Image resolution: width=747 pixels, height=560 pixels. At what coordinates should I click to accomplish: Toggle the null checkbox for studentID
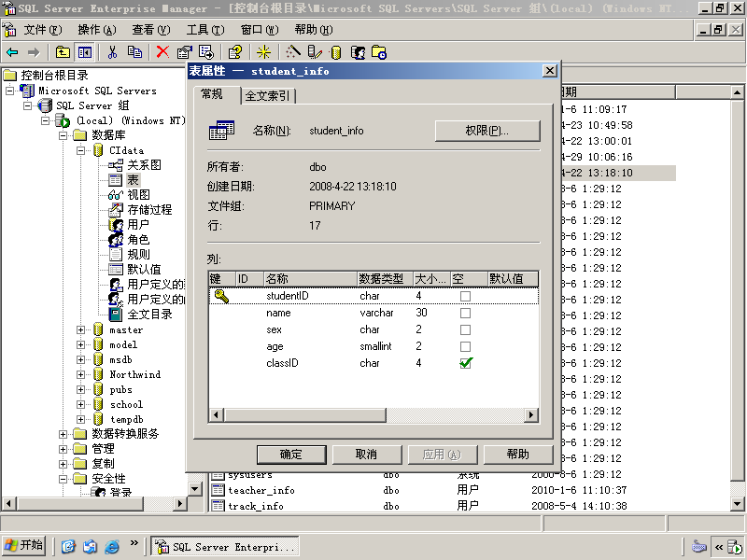(465, 296)
